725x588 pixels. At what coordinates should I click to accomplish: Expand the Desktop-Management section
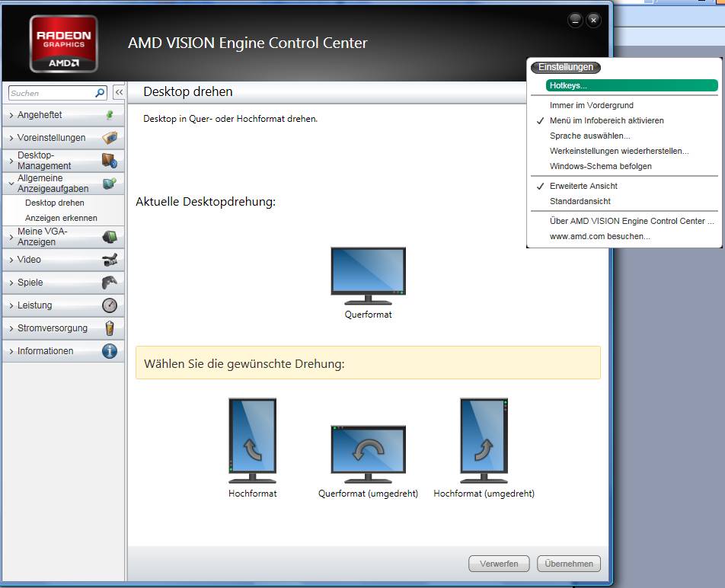pyautogui.click(x=63, y=161)
